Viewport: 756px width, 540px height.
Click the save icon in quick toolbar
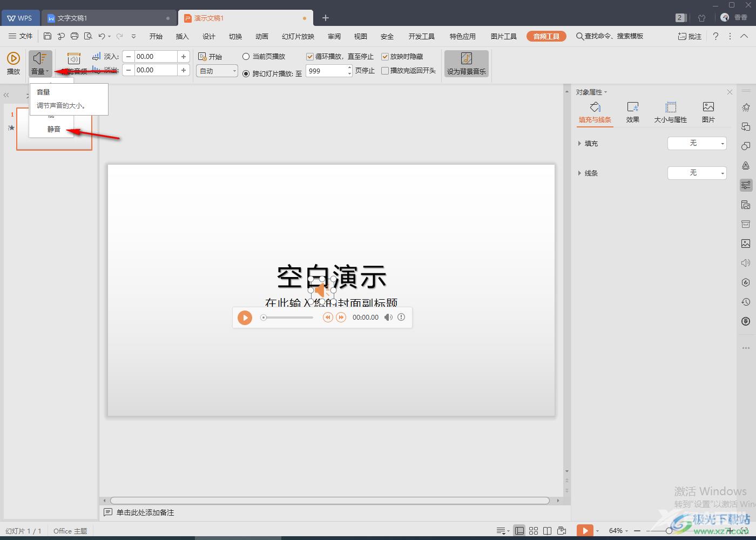point(48,36)
